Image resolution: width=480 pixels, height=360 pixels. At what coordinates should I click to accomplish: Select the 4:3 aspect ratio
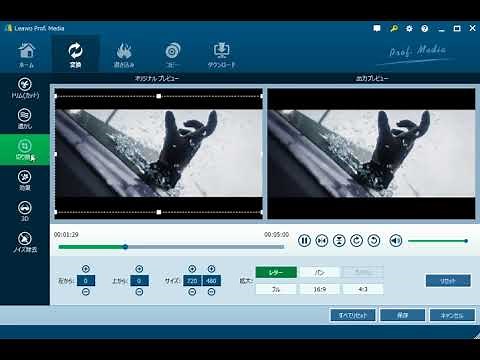(x=363, y=289)
